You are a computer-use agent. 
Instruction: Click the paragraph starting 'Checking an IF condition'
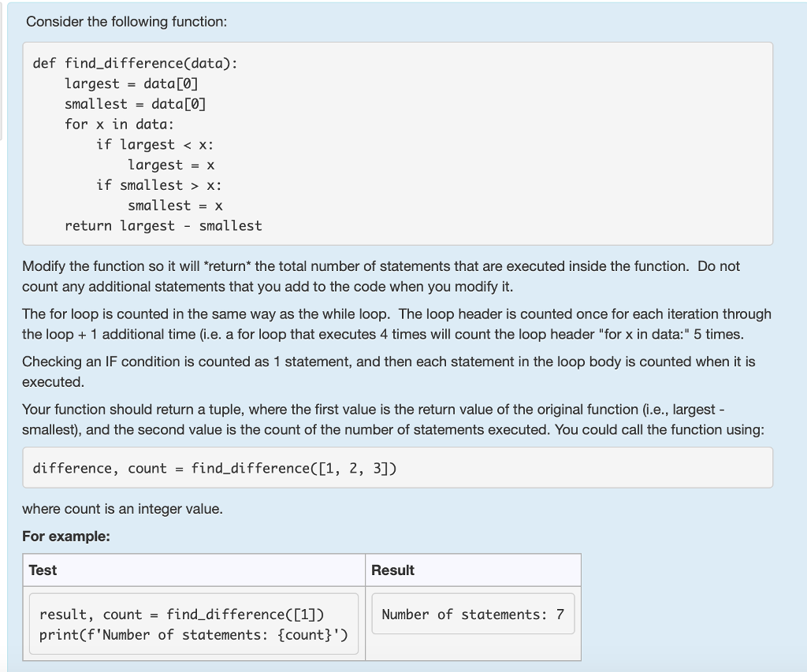pos(389,372)
